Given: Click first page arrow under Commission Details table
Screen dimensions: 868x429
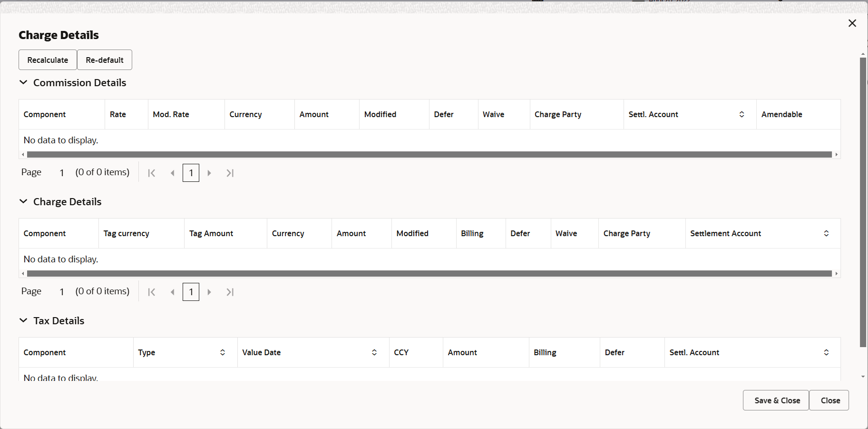Looking at the screenshot, I should pos(151,172).
